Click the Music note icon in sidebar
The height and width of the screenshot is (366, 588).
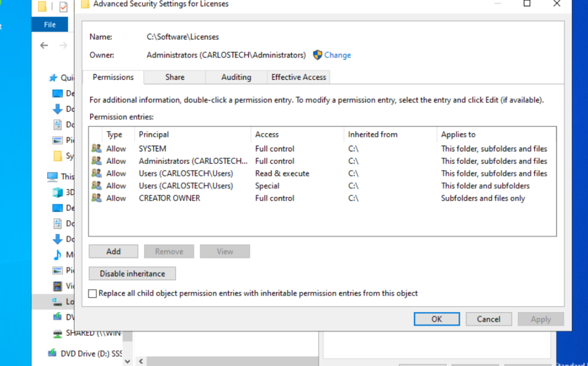(x=57, y=255)
